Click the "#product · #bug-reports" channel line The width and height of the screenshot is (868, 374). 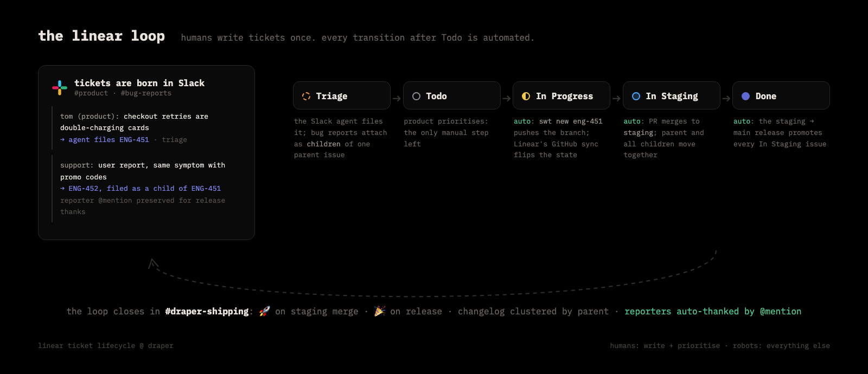click(x=123, y=93)
